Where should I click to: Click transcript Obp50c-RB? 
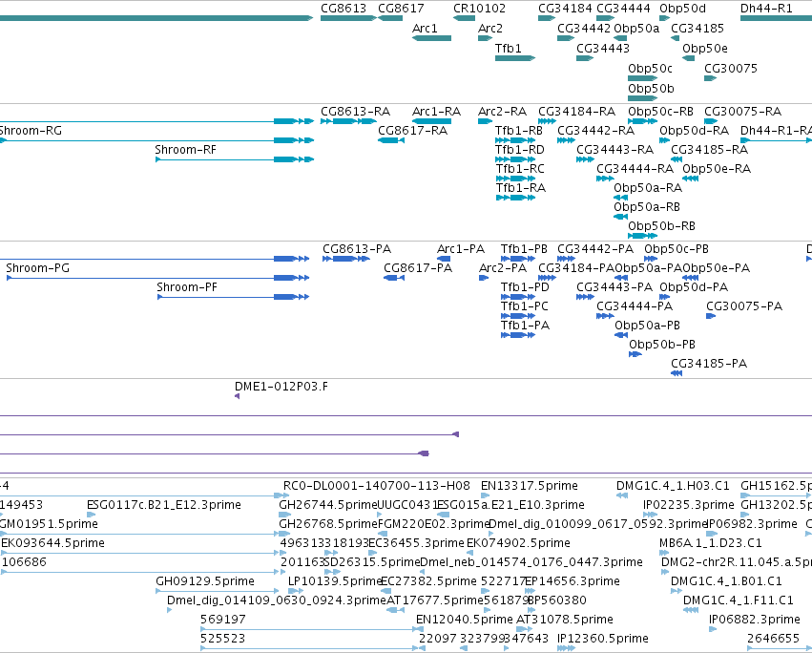[x=643, y=121]
